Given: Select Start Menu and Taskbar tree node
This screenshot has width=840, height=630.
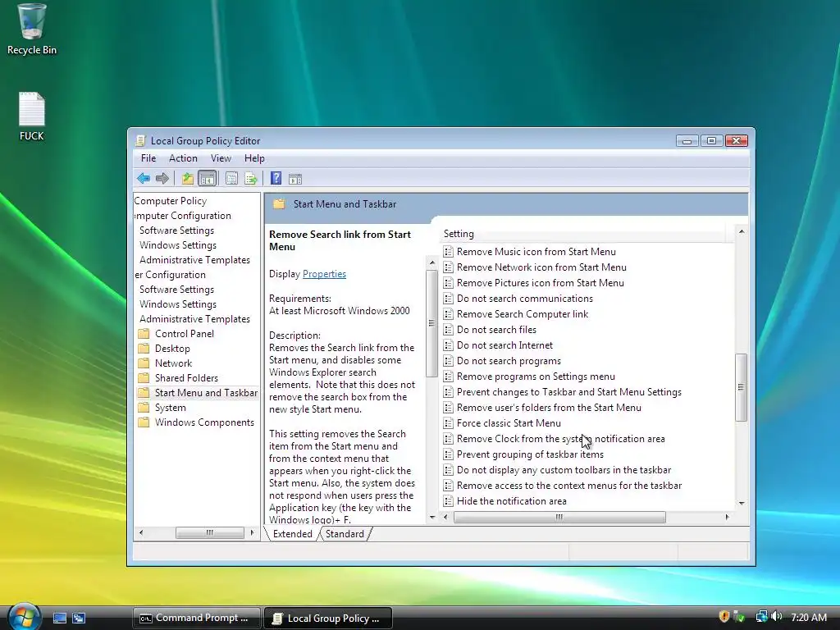Looking at the screenshot, I should pos(206,393).
